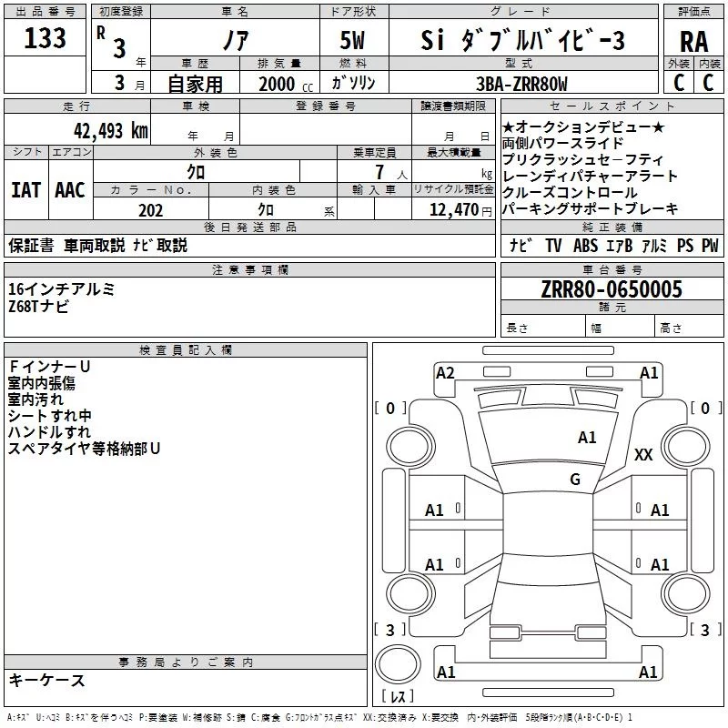Click the air conditioner value AAC
728x728 pixels.
pos(70,190)
